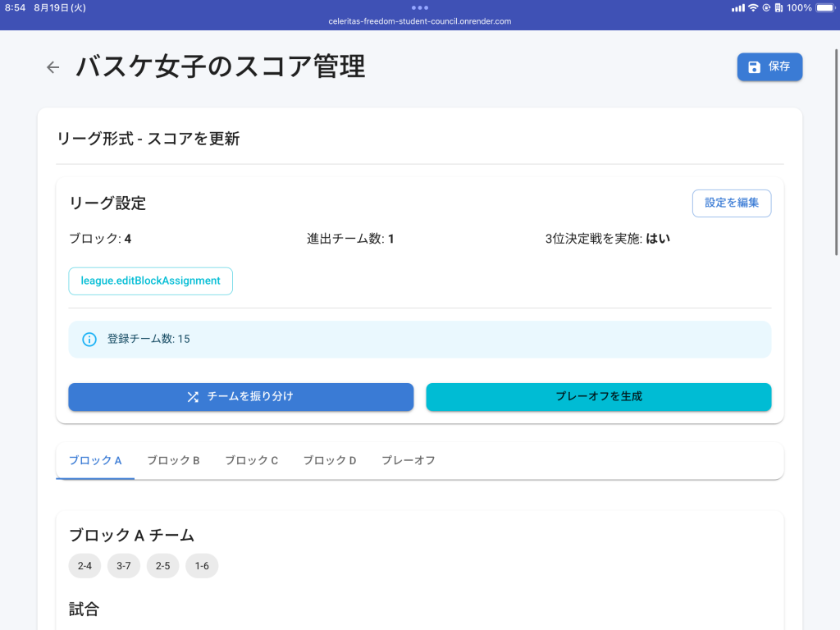This screenshot has height=630, width=840.
Task: Tap the URL celeritas-freedom-student-council.onrender.com
Action: point(420,21)
